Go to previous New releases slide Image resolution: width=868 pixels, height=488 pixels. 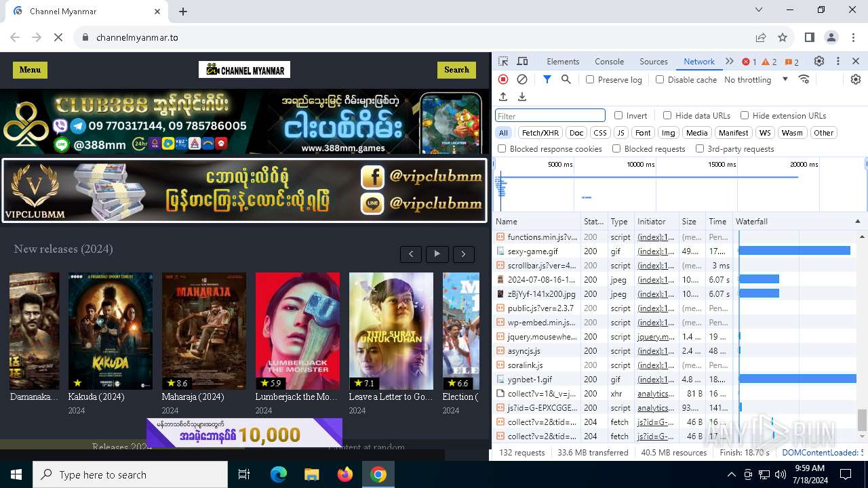[x=411, y=254]
